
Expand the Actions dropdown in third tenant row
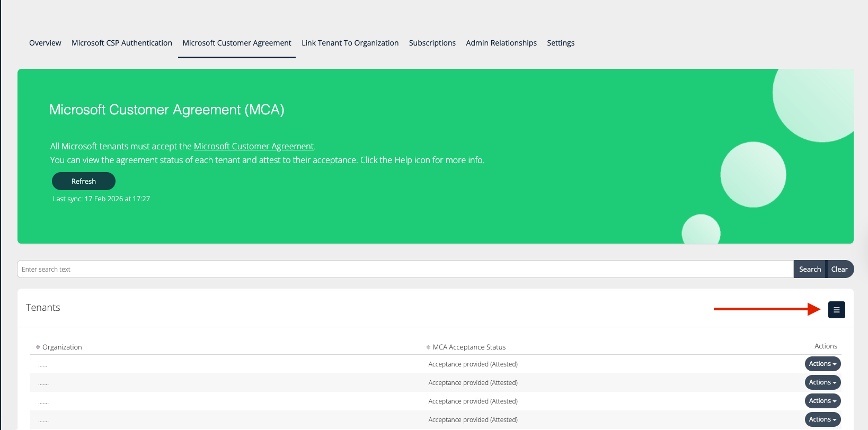coord(823,401)
